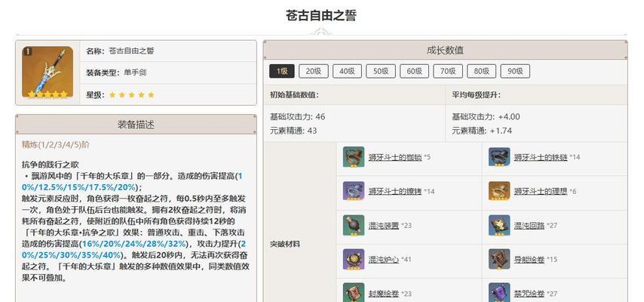
Task: Click the 突破材料 row label
Action: (284, 244)
